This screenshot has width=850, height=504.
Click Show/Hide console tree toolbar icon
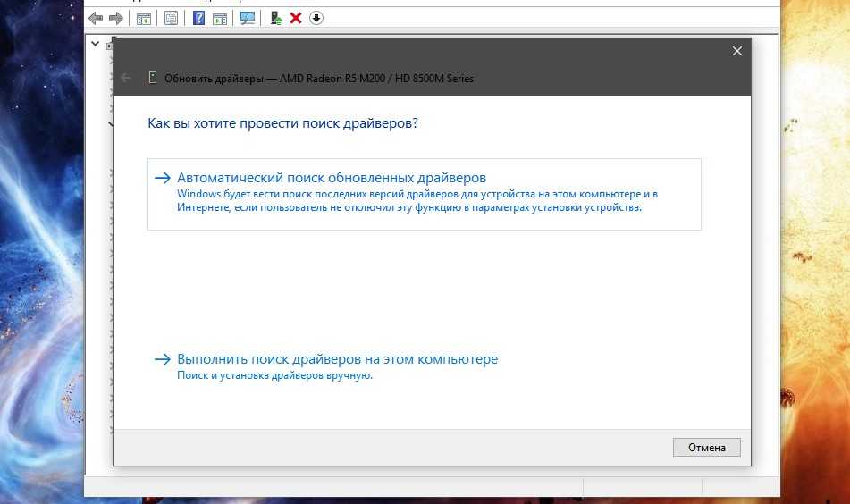pos(144,19)
